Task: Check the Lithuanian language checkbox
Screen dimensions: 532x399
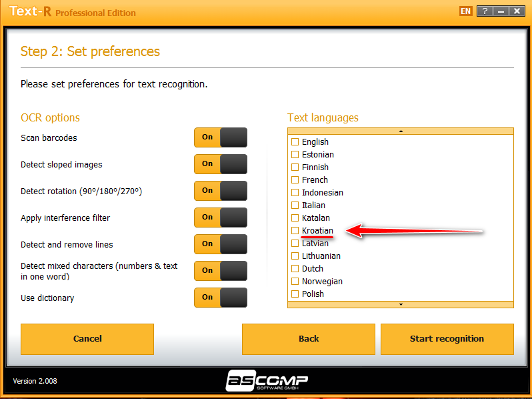Action: coord(295,256)
